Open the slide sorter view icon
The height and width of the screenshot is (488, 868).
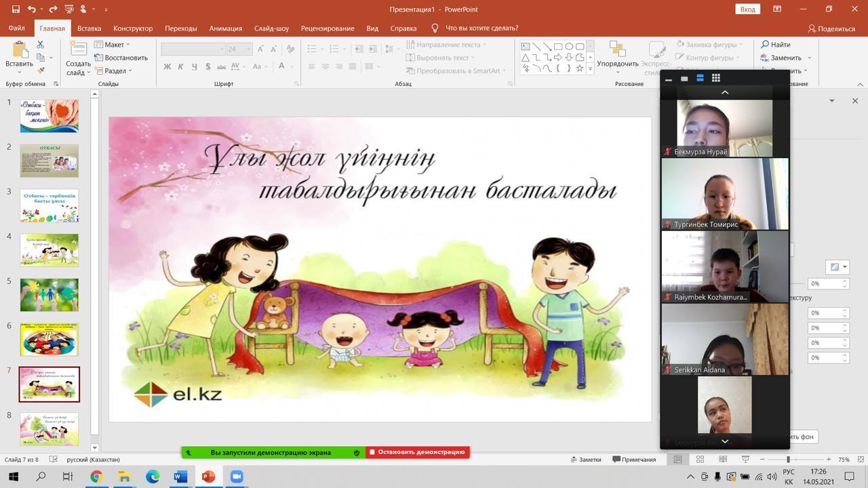[700, 460]
